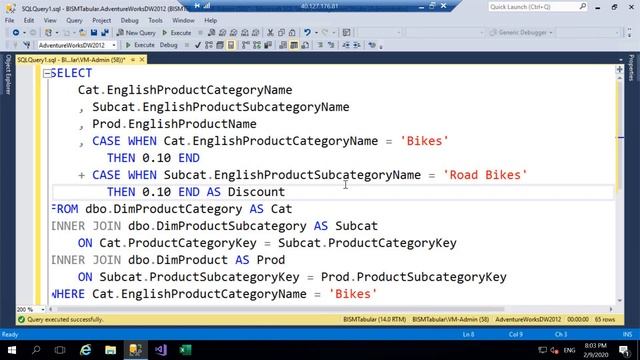640x360 pixels.
Task: Click the taskbar search magnifier icon
Action: pos(36,350)
